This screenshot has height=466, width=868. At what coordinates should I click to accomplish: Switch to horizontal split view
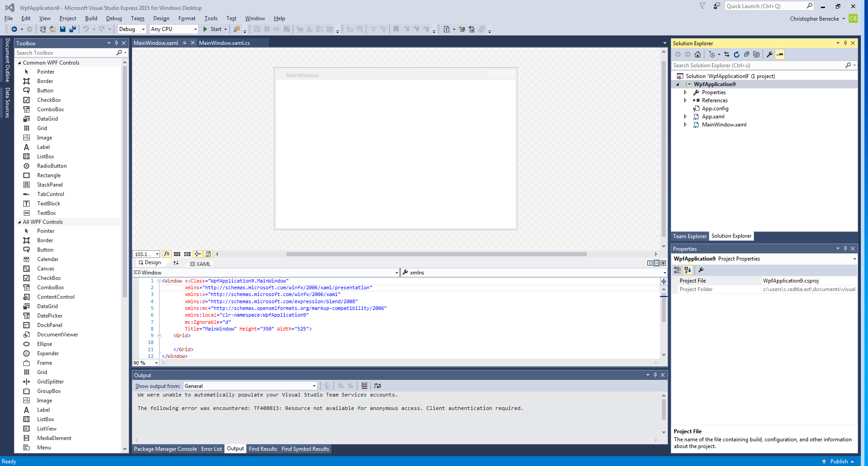(x=656, y=263)
